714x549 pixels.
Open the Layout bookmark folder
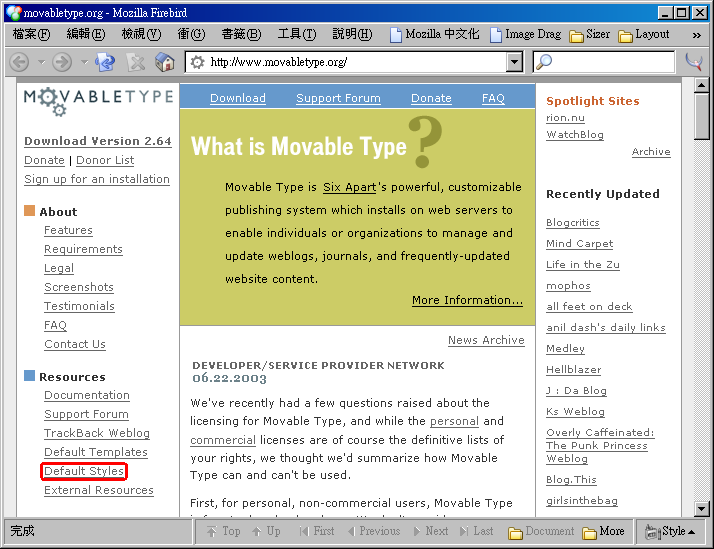point(644,35)
